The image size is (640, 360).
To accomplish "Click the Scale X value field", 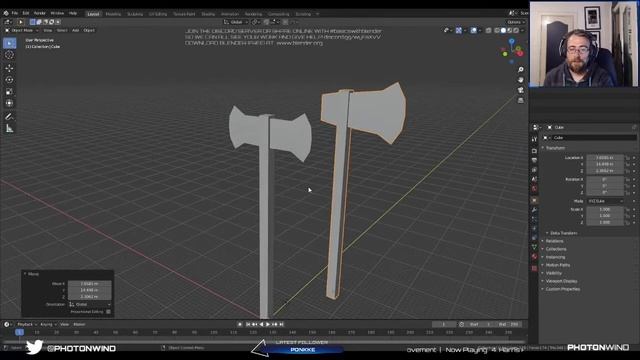I will 605,209.
